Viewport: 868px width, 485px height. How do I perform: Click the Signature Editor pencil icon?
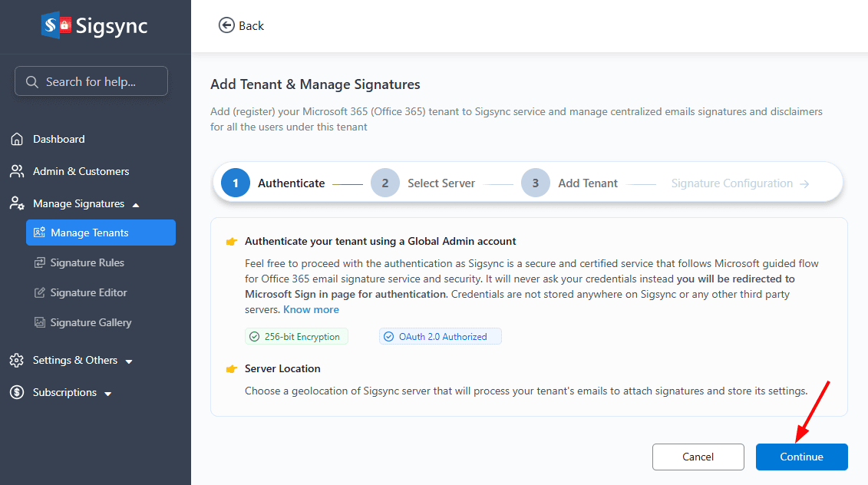tap(40, 292)
